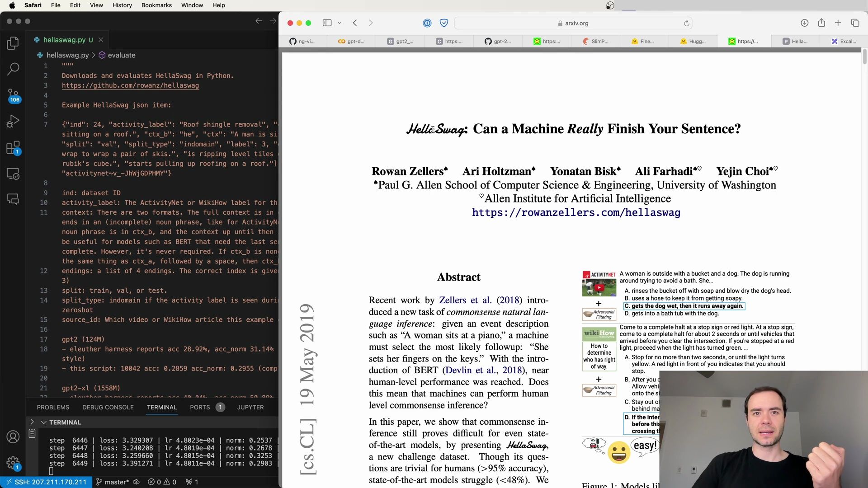Open the Manage gear in VS Code
Screen dimensions: 868x488
(13, 463)
